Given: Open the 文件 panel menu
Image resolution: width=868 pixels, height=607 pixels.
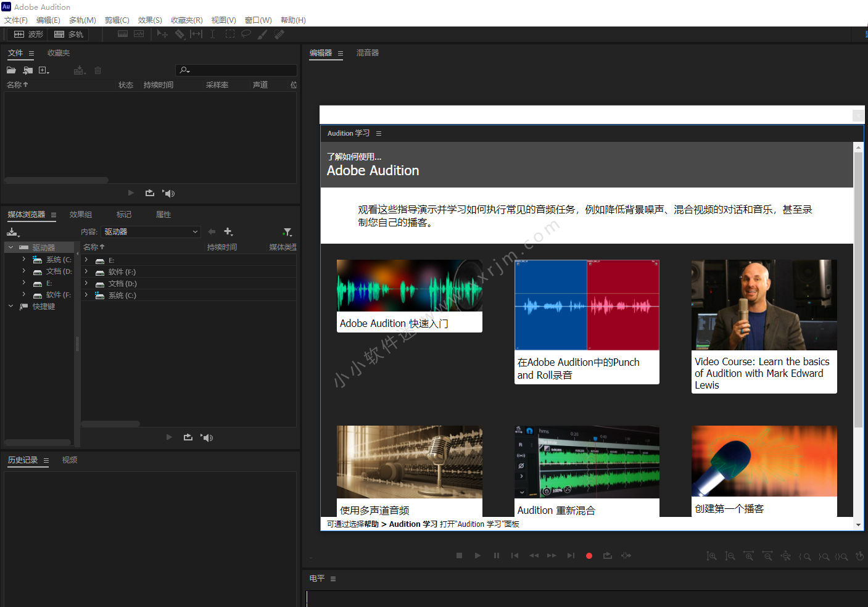Looking at the screenshot, I should pyautogui.click(x=31, y=54).
